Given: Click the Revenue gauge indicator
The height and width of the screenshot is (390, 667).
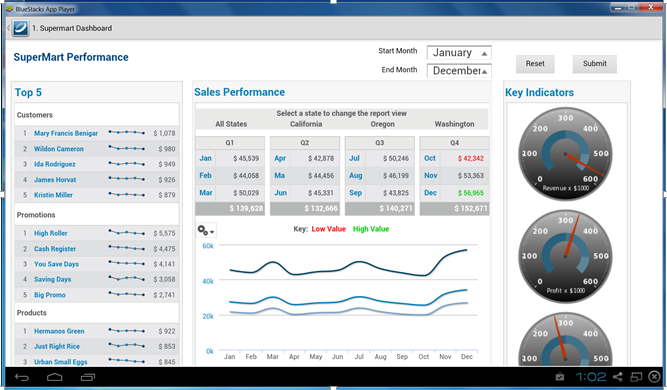Looking at the screenshot, I should (x=565, y=154).
